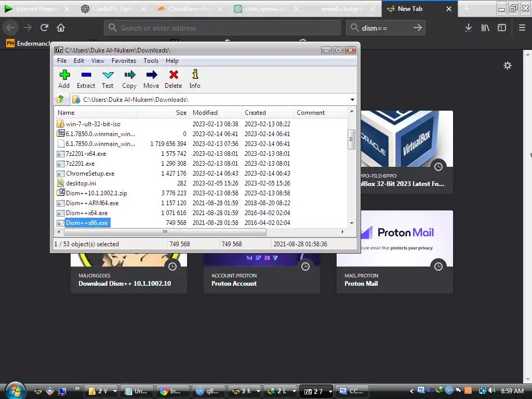This screenshot has width=532, height=399.
Task: Open the browser hamburger menu
Action: [522, 28]
